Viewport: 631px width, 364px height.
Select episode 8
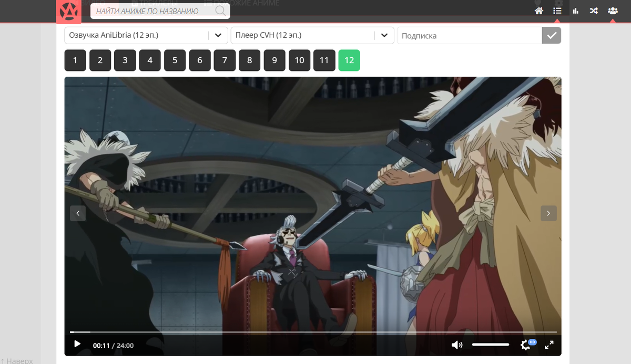249,60
